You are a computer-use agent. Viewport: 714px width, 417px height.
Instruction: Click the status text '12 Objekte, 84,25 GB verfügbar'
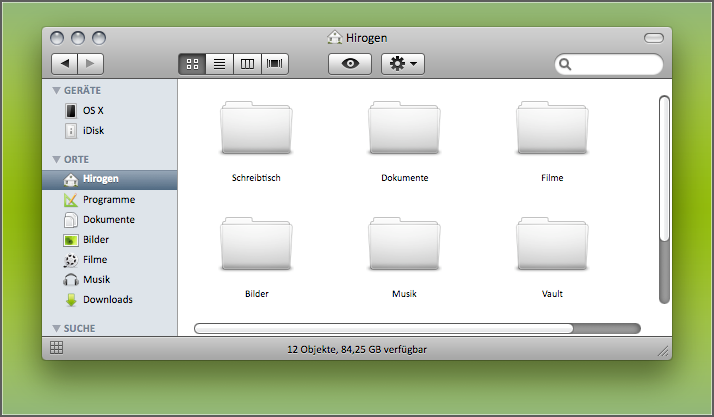tap(357, 350)
